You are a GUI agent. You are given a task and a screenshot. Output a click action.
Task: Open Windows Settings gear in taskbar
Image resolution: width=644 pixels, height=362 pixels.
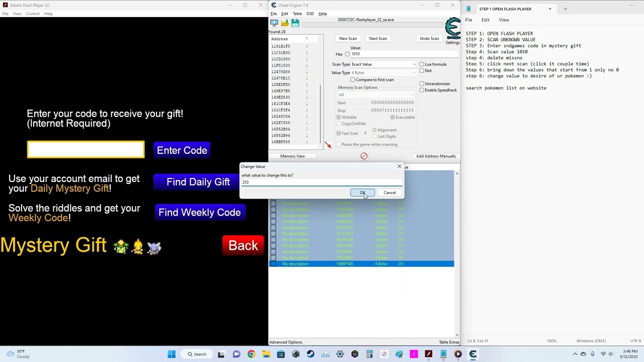point(340,354)
